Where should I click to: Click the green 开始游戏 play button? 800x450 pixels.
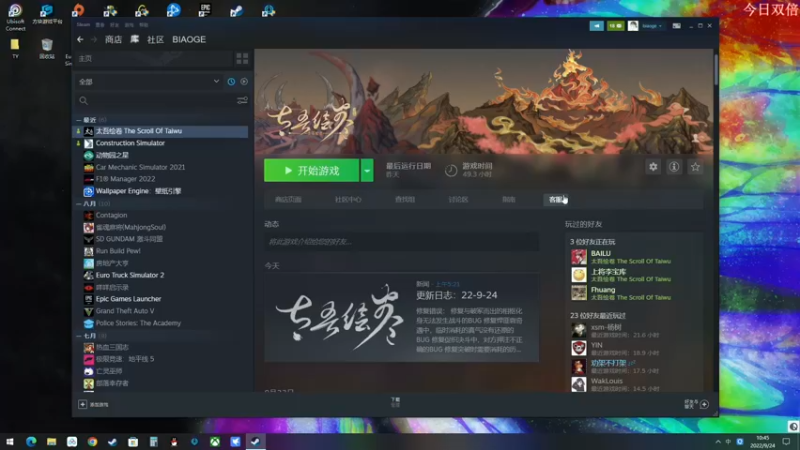pyautogui.click(x=312, y=170)
